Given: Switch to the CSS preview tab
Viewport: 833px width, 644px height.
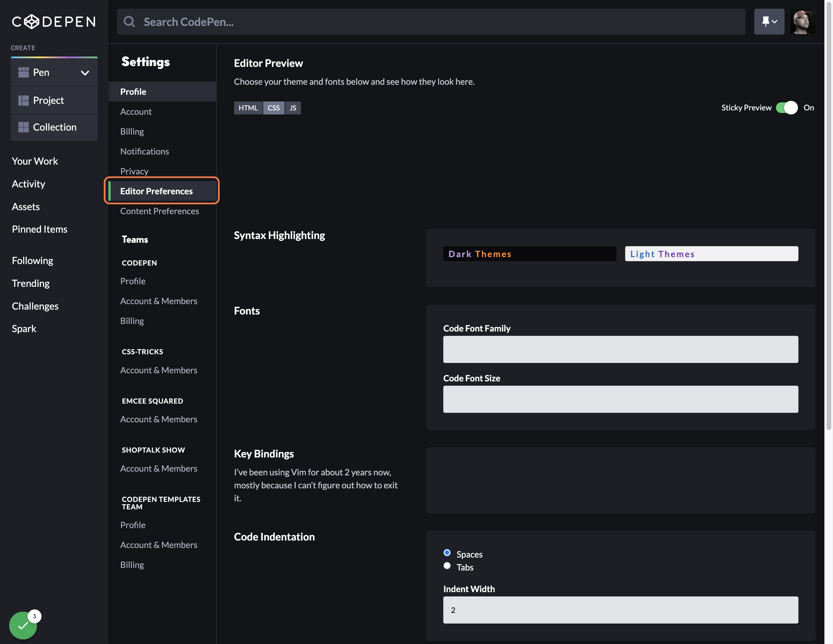Looking at the screenshot, I should coord(274,108).
